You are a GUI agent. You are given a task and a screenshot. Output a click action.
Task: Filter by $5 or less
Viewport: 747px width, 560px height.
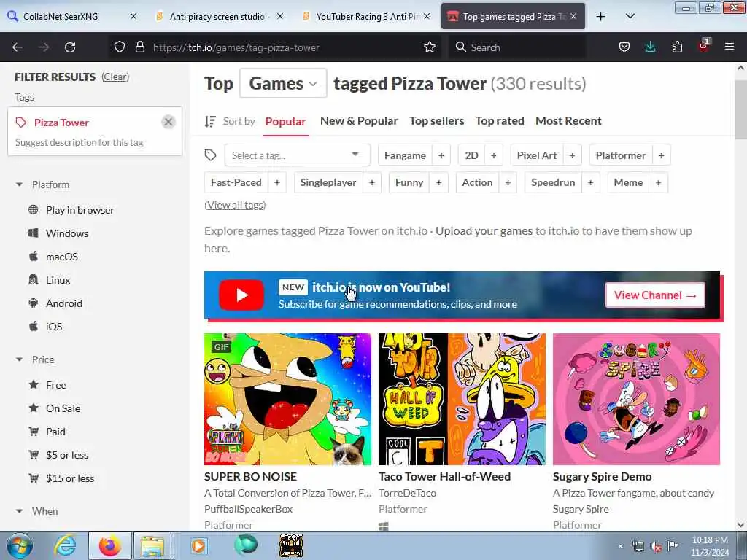[x=58, y=455]
